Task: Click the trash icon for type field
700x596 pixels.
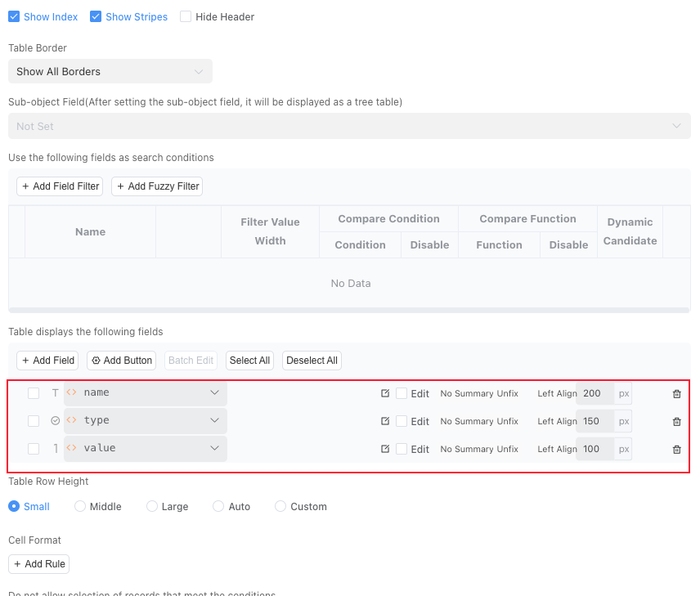Action: pos(676,422)
